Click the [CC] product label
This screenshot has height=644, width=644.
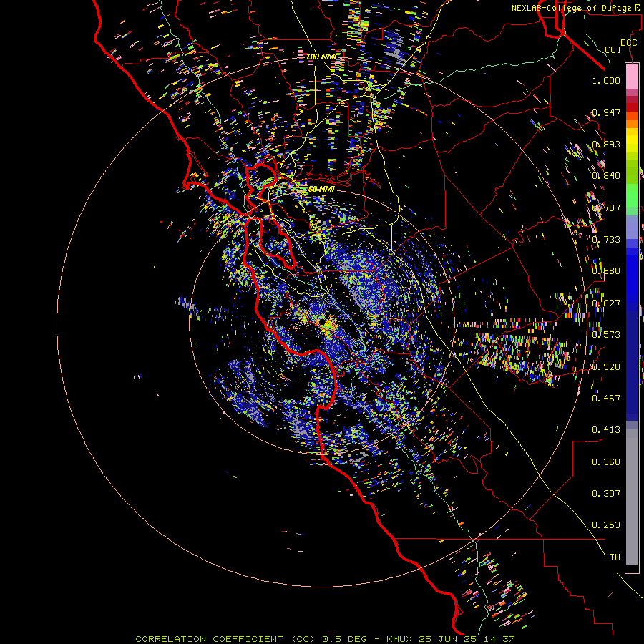(611, 49)
